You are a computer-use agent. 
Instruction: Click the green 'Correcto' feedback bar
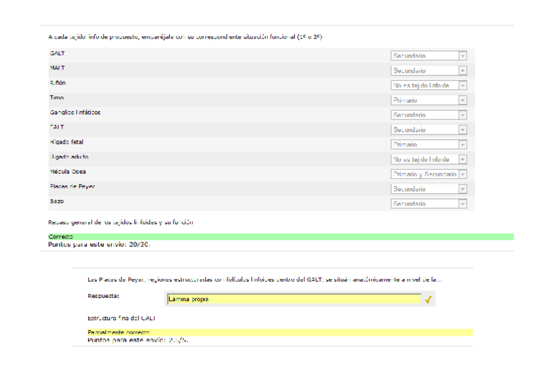[x=280, y=237]
